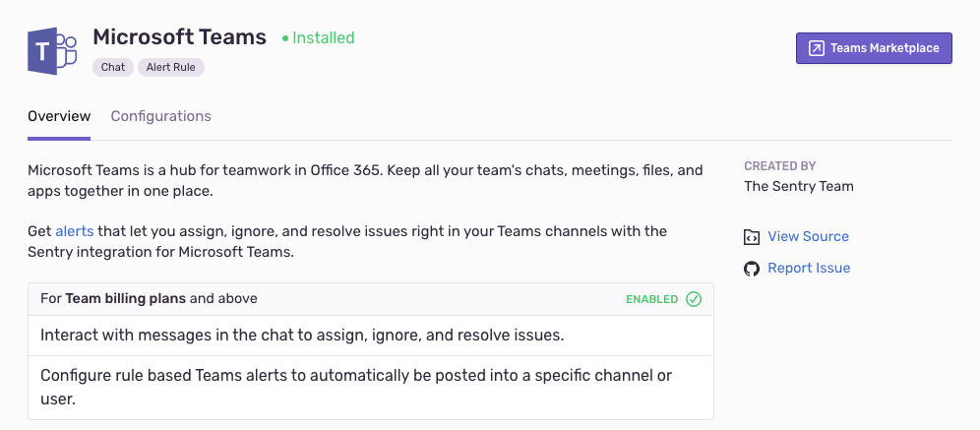Click the GitHub icon beside Report Issue
This screenshot has height=430, width=980.
tap(752, 269)
